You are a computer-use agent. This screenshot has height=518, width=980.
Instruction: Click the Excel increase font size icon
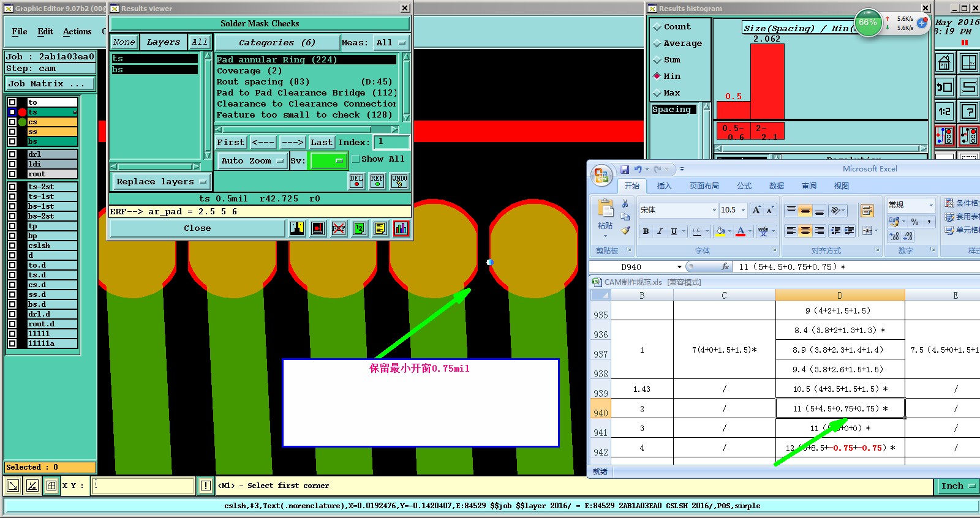coord(757,210)
